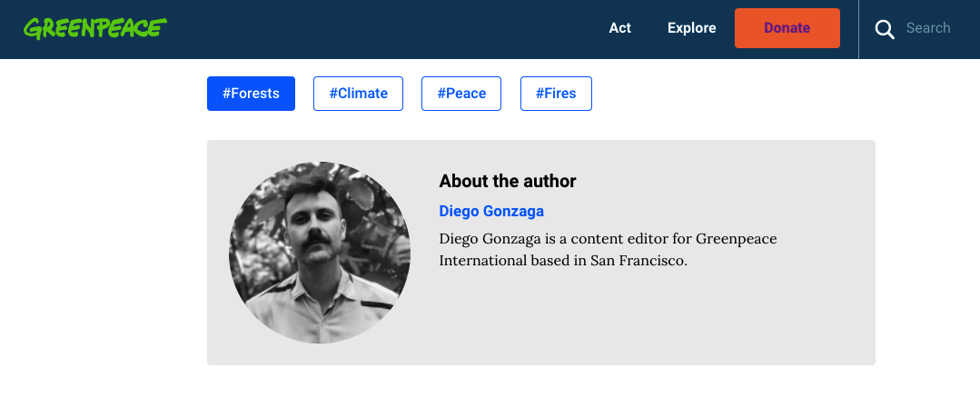This screenshot has width=980, height=398.
Task: Click the magnifying glass search icon
Action: coord(885,29)
